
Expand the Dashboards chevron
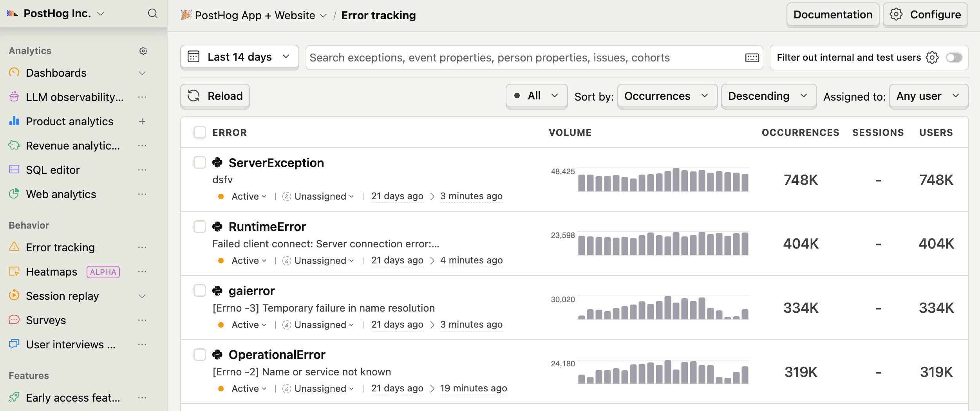point(142,73)
